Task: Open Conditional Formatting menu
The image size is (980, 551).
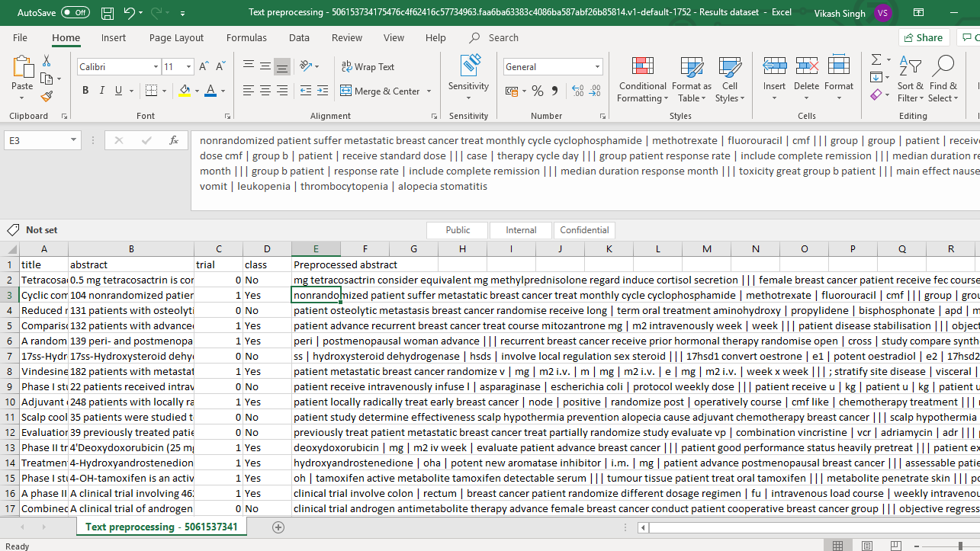Action: tap(642, 80)
